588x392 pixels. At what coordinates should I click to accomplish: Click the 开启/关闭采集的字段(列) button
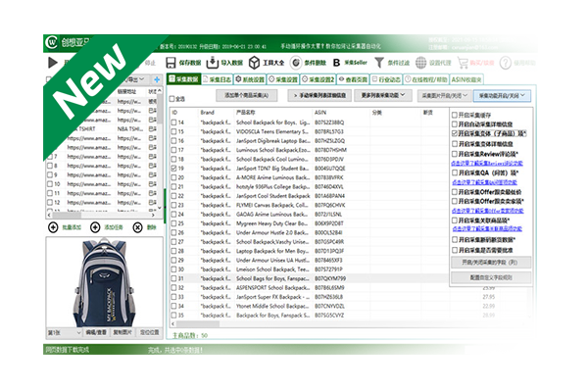(491, 263)
